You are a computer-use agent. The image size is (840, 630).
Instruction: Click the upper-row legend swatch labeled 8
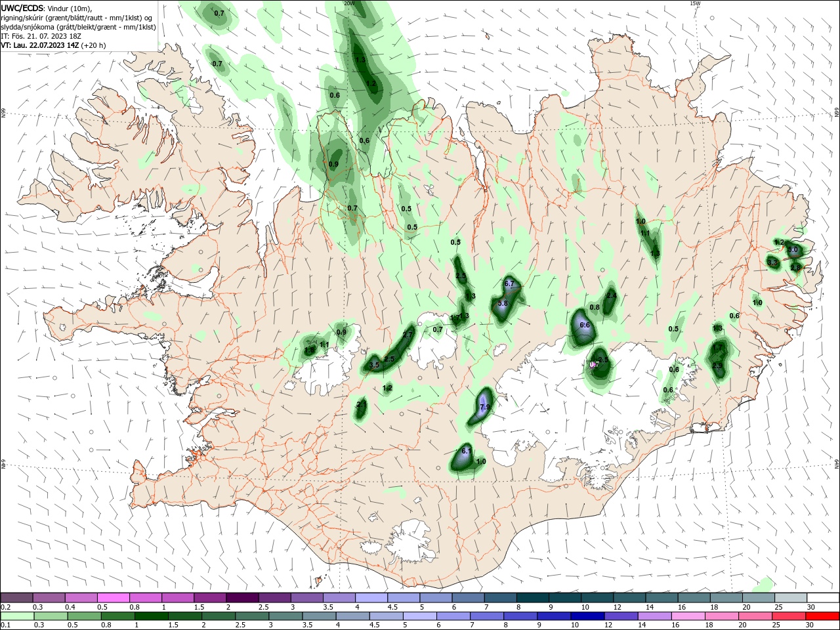(x=533, y=598)
